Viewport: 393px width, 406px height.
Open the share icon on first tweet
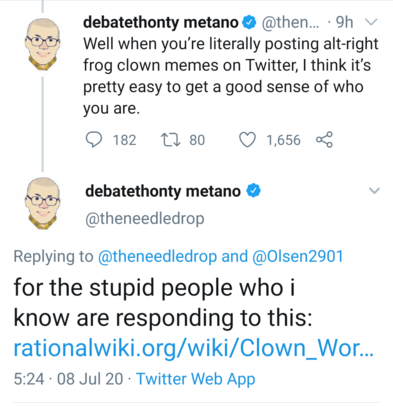(324, 140)
